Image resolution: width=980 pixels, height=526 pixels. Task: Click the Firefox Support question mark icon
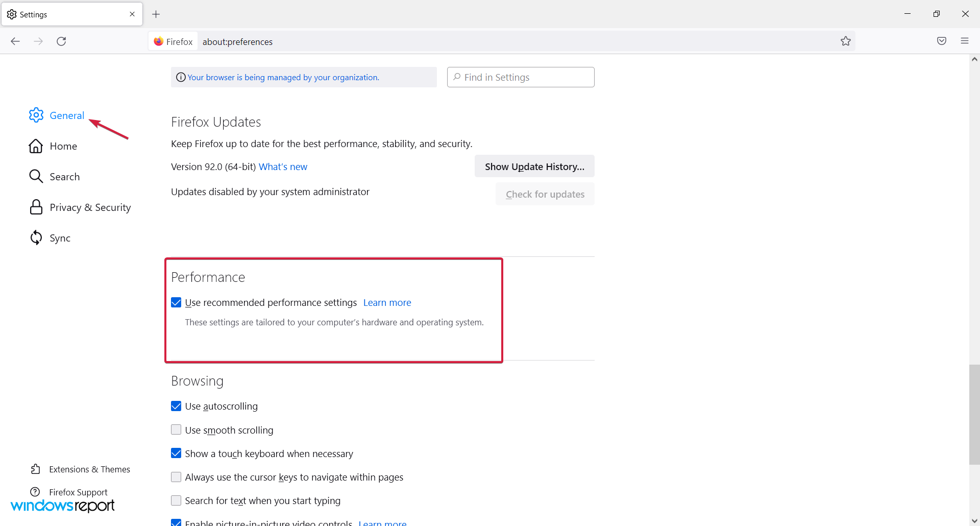click(35, 492)
